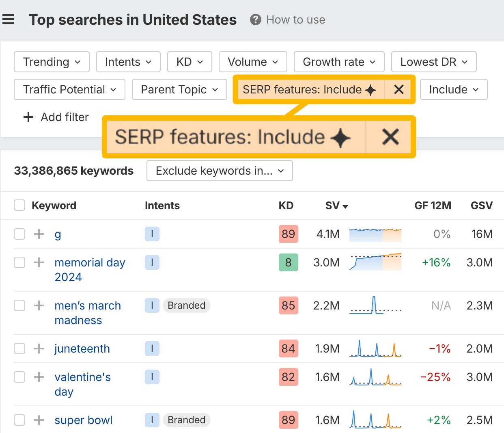Add "super bowl" using its plus icon
The width and height of the screenshot is (504, 433).
click(x=39, y=420)
